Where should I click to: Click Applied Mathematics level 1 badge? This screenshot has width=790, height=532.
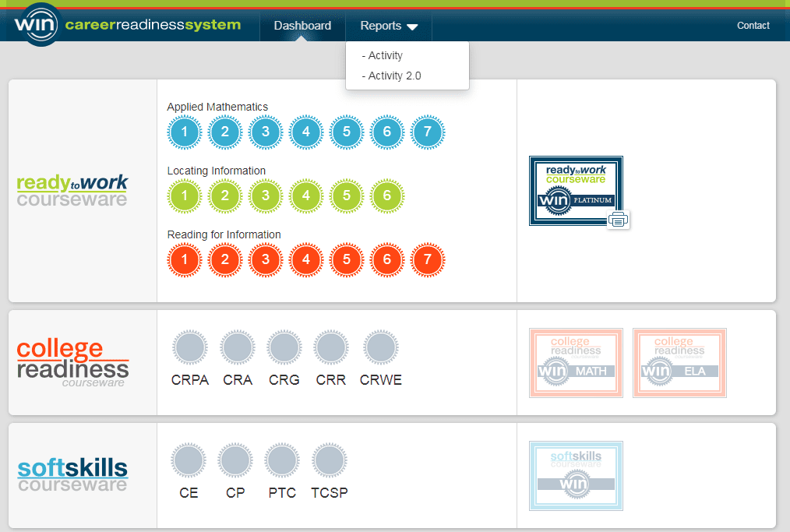point(185,132)
